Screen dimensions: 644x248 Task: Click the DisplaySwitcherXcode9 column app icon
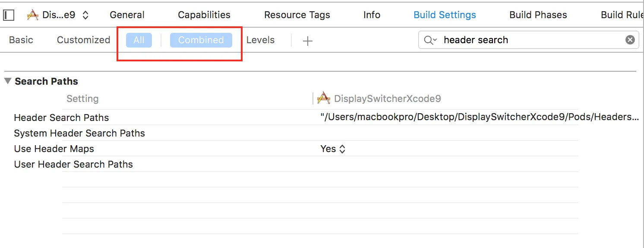point(323,99)
